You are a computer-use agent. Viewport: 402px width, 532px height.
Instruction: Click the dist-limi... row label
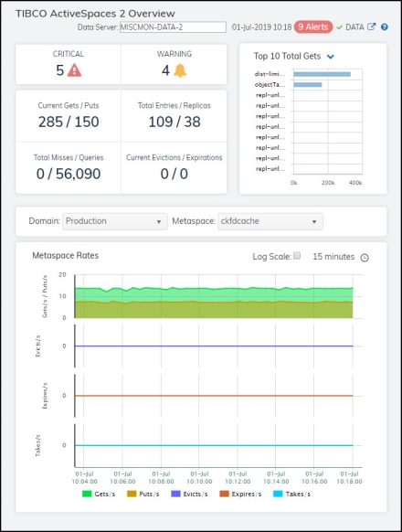pos(270,74)
